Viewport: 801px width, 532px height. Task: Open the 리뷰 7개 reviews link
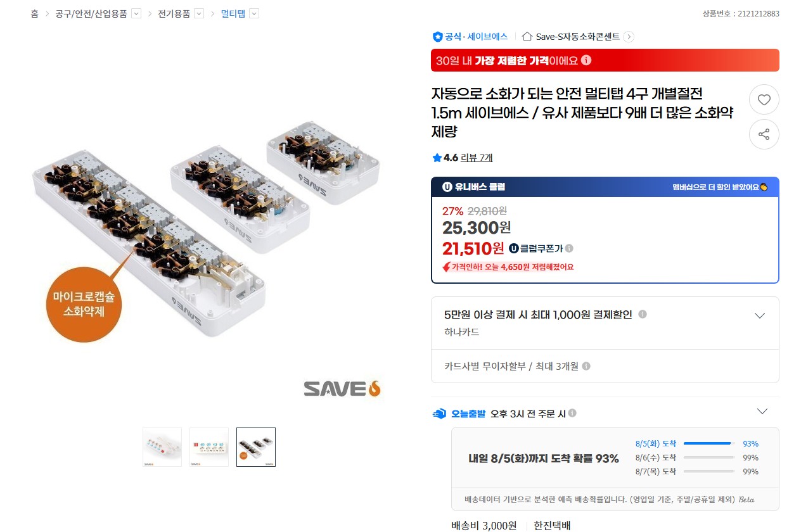477,158
